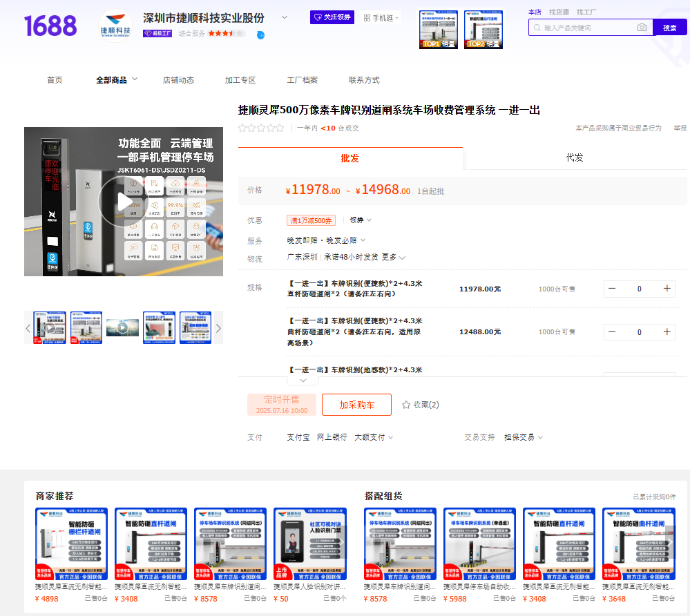The image size is (690, 616).
Task: Open the 手机逛 dropdown
Action: [381, 17]
